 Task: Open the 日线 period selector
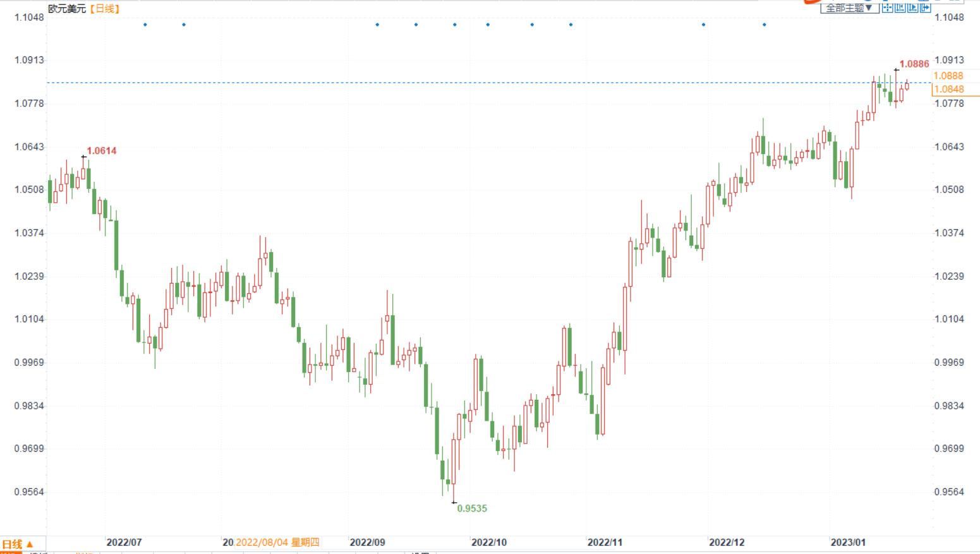pos(18,544)
